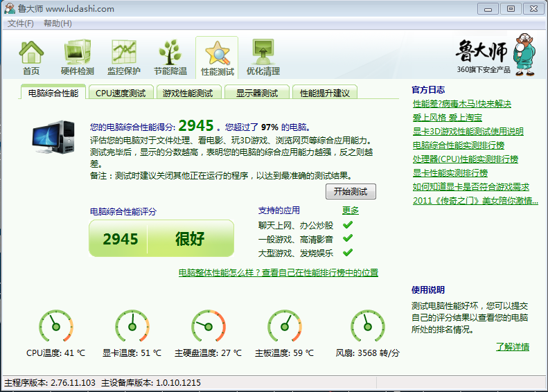Click 显卡温度: 51 ℃ reading
Screen dimensions: 548x392
click(x=132, y=353)
